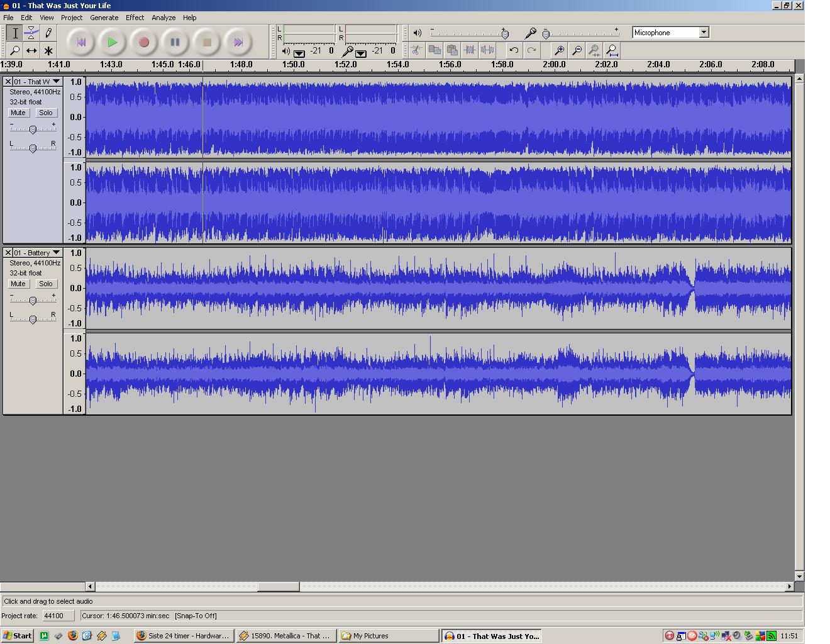830x644 pixels.
Task: Select the Draw pencil tool
Action: 48,33
